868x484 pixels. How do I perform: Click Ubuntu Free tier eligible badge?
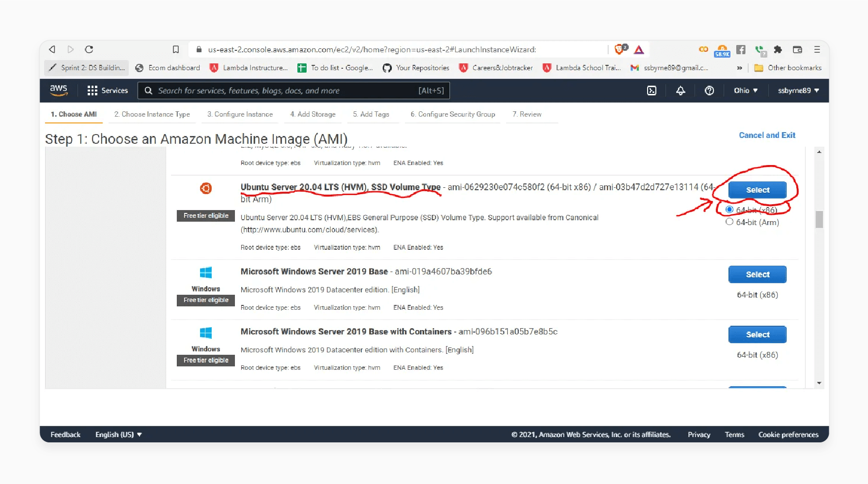point(206,216)
